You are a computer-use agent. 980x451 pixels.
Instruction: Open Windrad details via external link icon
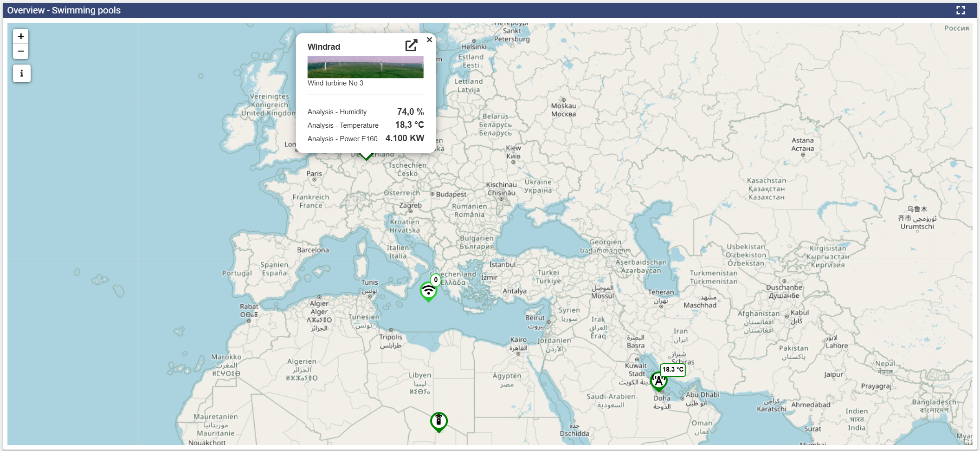pos(411,45)
